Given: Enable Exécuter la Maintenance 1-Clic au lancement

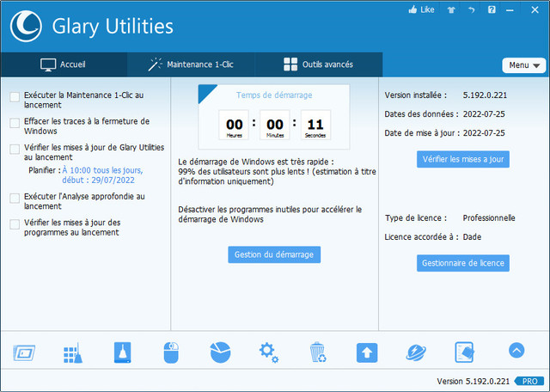Looking at the screenshot, I should 15,97.
